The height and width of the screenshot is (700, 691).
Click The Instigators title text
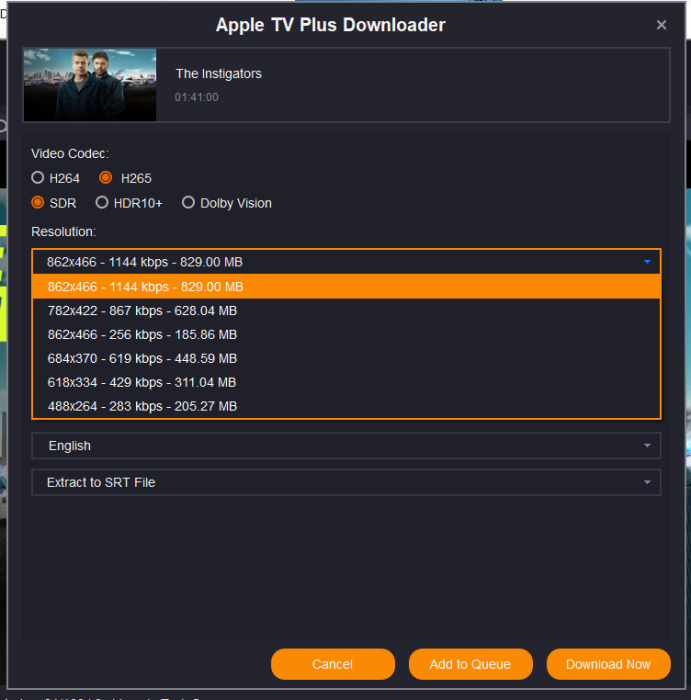coord(219,74)
